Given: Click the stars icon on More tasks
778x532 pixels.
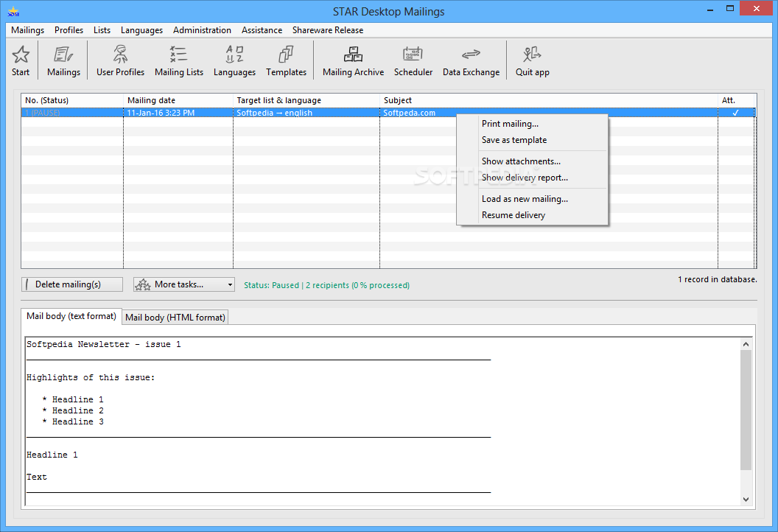Looking at the screenshot, I should click(143, 284).
